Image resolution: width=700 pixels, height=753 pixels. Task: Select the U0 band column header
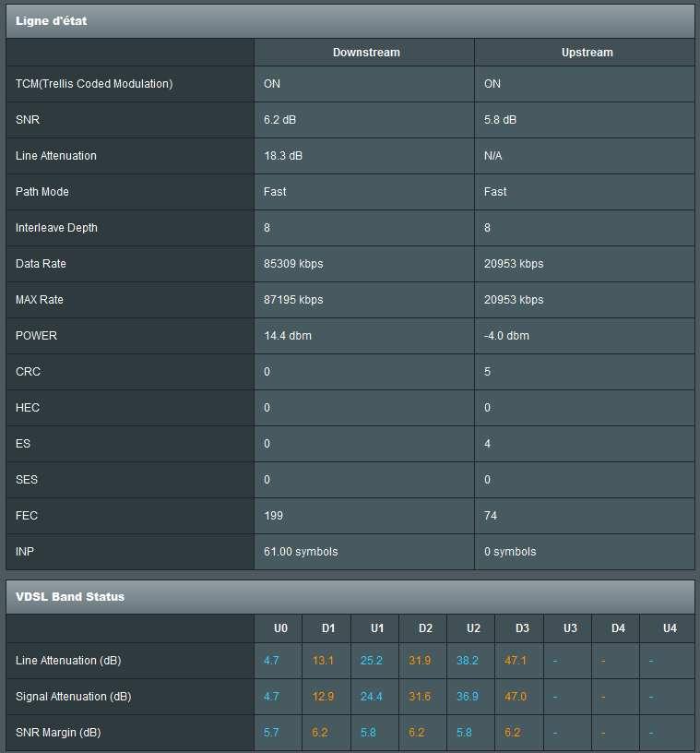point(281,628)
